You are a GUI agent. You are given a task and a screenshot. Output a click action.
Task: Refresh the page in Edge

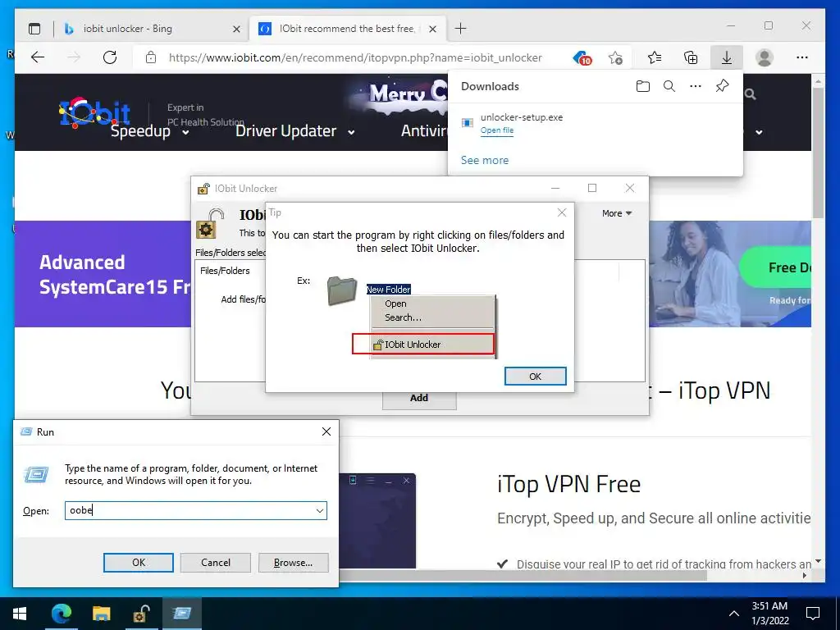point(110,57)
